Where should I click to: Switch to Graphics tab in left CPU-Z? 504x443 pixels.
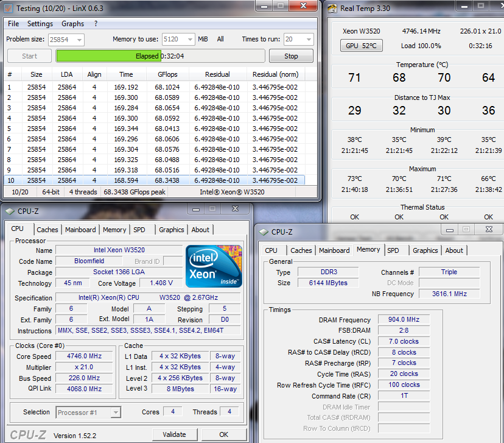[x=171, y=230]
